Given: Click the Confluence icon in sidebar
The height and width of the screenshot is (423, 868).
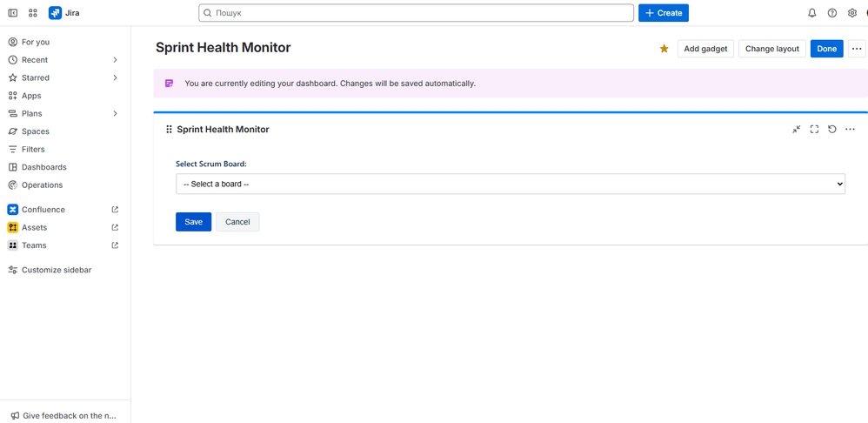Looking at the screenshot, I should pos(13,209).
